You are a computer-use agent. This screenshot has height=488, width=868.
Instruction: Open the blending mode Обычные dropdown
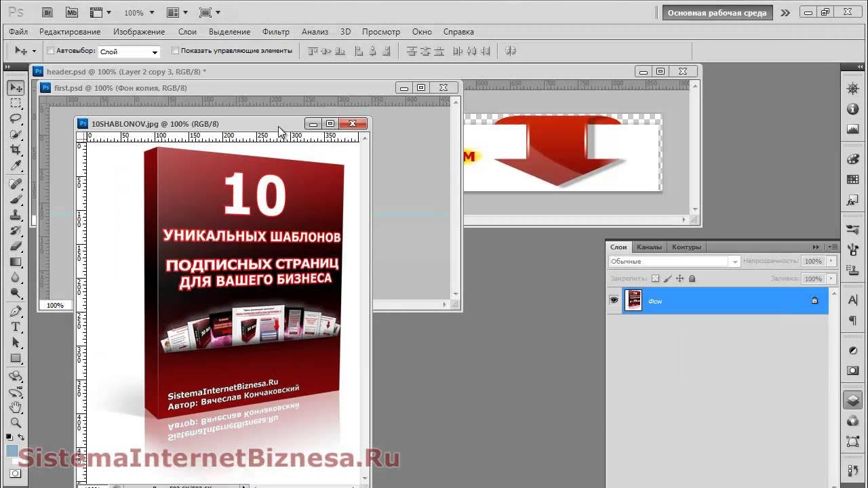click(674, 261)
